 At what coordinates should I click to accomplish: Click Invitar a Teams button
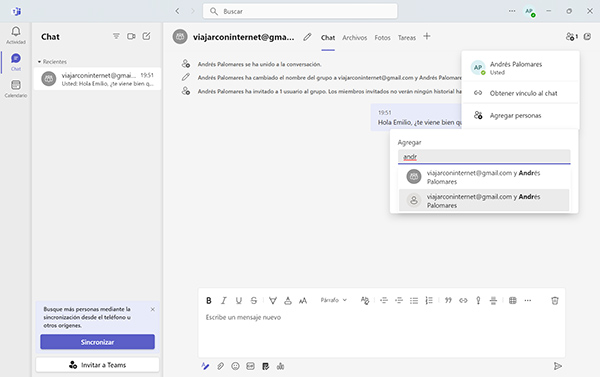pyautogui.click(x=98, y=365)
